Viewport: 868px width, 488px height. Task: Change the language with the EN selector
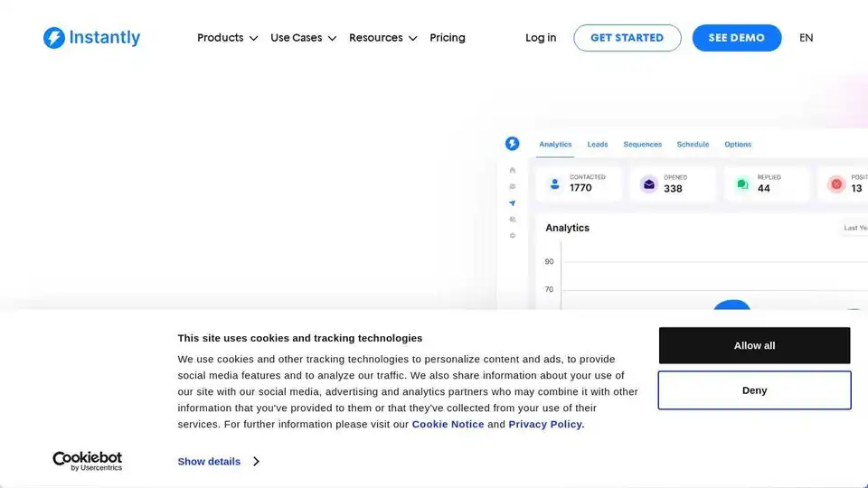(x=806, y=38)
